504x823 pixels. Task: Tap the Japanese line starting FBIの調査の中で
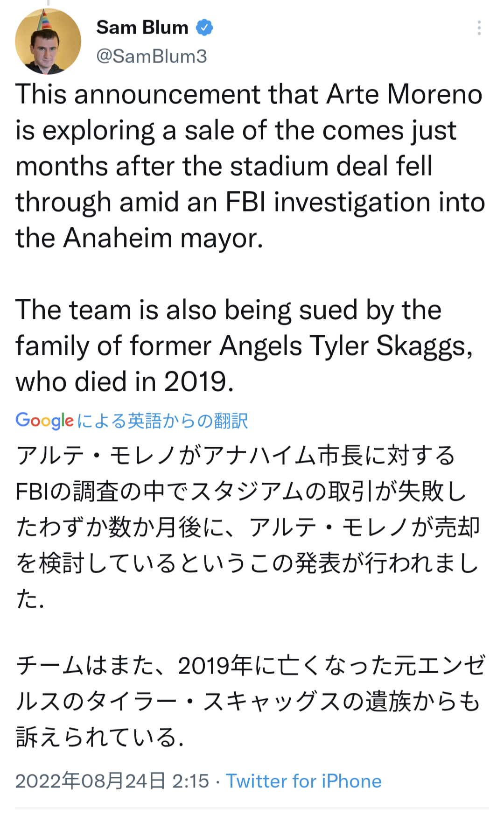(241, 491)
